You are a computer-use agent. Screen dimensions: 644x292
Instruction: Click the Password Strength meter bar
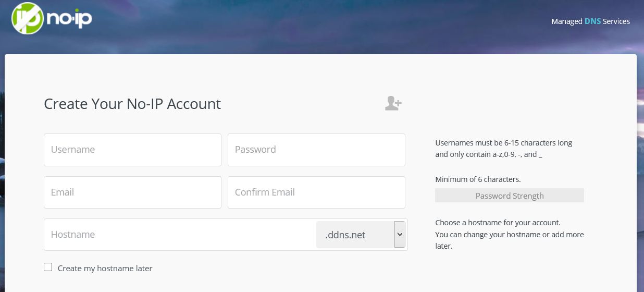click(509, 196)
